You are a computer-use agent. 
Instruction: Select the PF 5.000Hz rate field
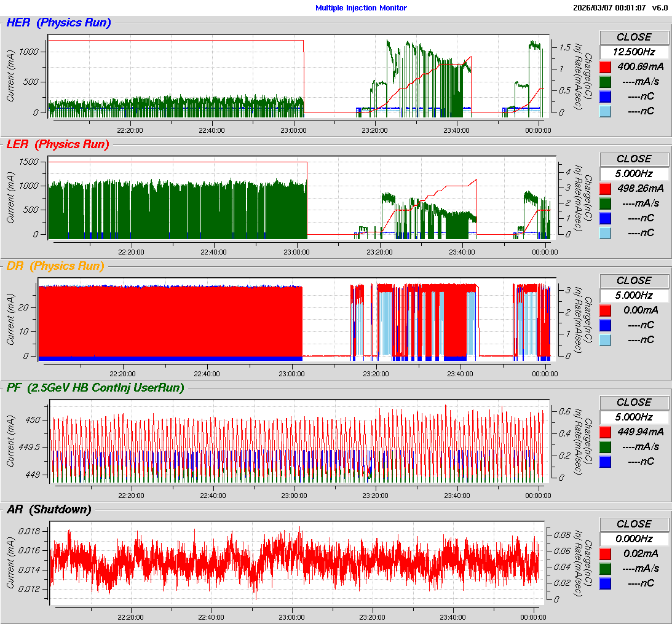coord(634,417)
